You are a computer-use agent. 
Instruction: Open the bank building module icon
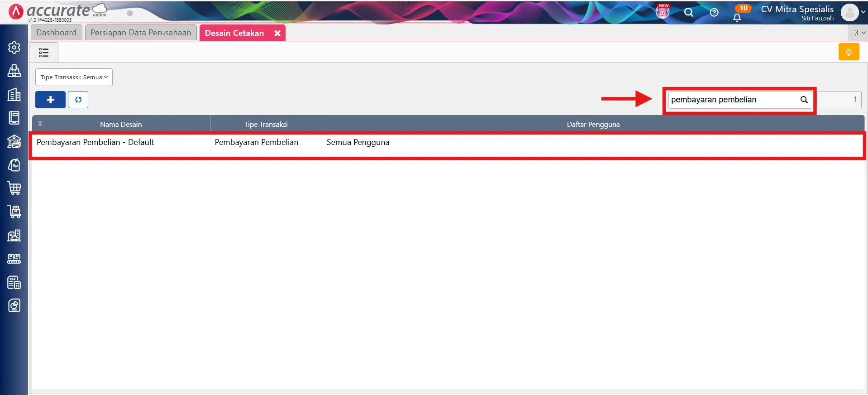tap(14, 142)
